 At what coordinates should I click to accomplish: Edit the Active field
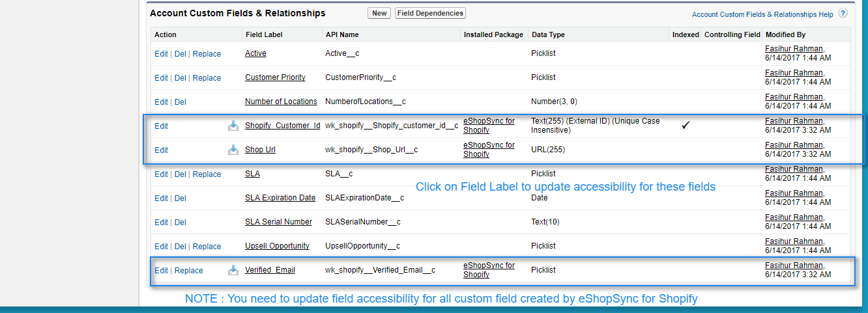161,54
